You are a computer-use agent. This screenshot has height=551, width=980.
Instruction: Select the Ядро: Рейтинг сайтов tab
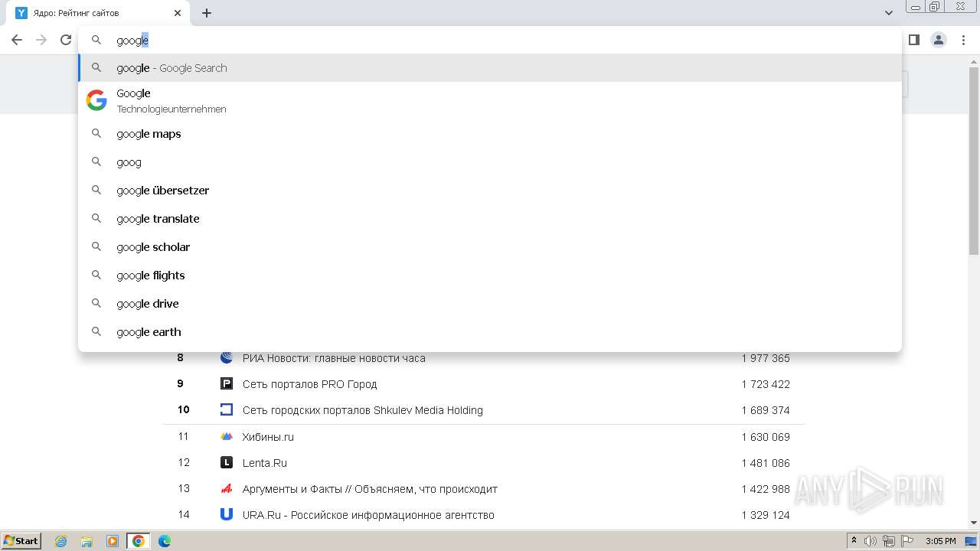98,13
